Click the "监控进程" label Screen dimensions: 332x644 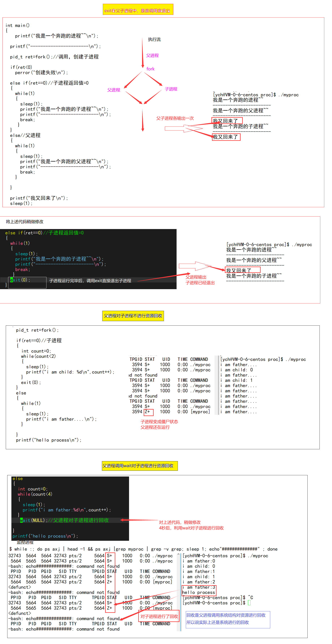(25, 542)
